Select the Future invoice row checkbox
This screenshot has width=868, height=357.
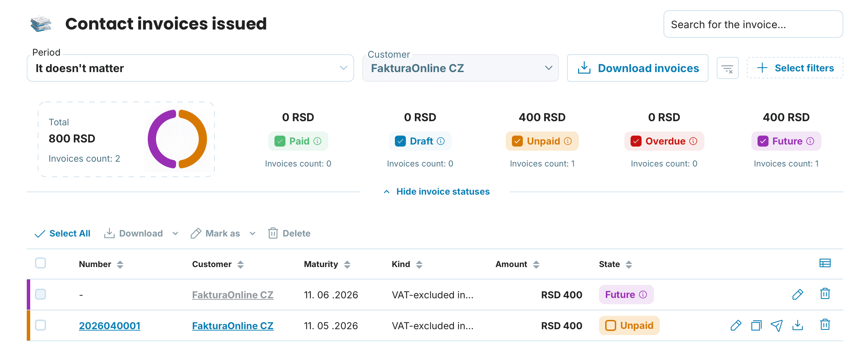click(x=40, y=294)
